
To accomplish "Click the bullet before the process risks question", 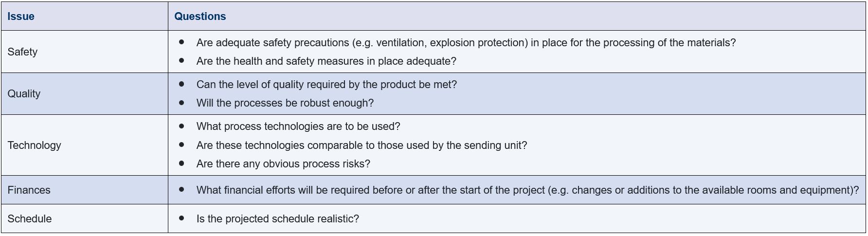I will pos(181,163).
